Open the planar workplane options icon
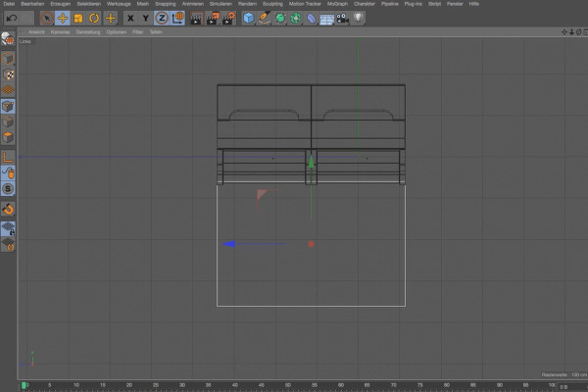The height and width of the screenshot is (392, 588). (x=8, y=244)
